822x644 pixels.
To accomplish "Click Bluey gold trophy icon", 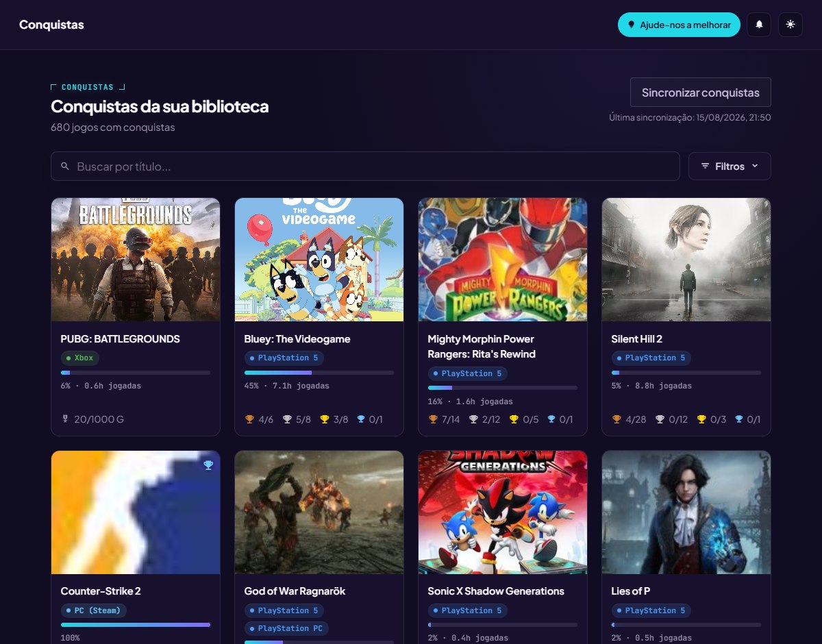I will pos(324,419).
